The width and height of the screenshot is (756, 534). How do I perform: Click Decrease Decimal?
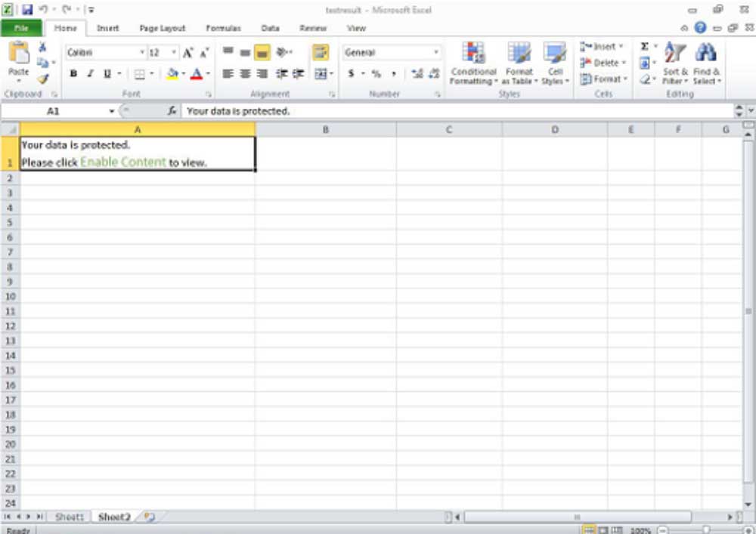tap(434, 74)
